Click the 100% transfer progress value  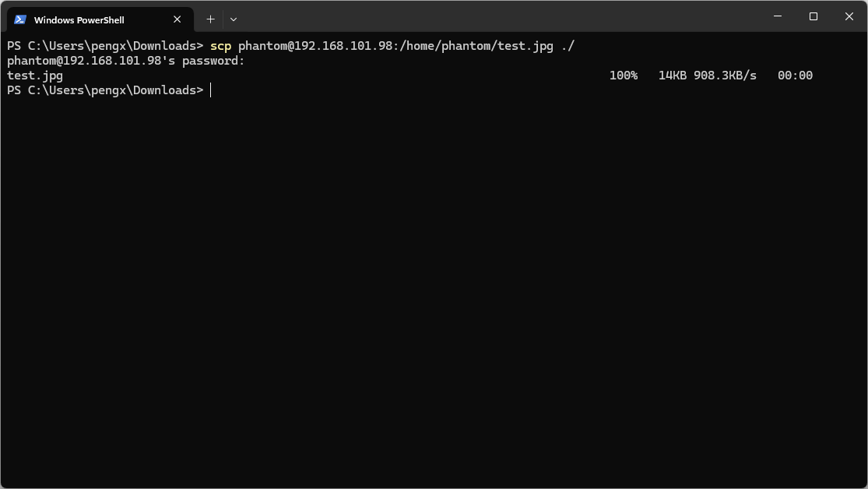point(624,76)
